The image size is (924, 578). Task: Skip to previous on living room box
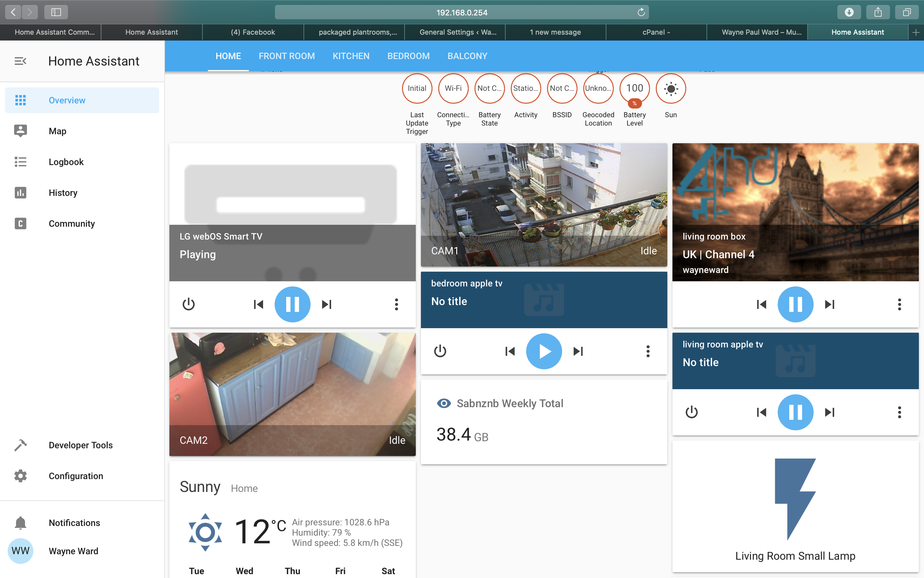[762, 304]
